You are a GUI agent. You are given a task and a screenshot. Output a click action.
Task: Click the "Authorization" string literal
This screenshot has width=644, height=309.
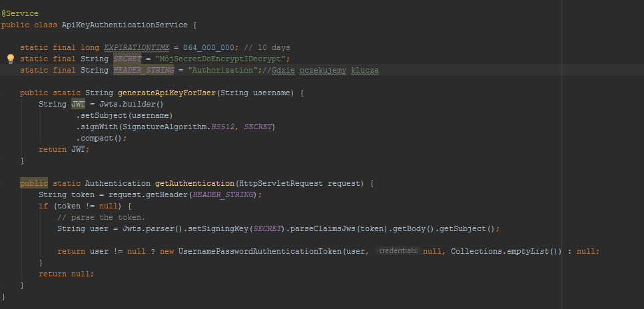222,71
